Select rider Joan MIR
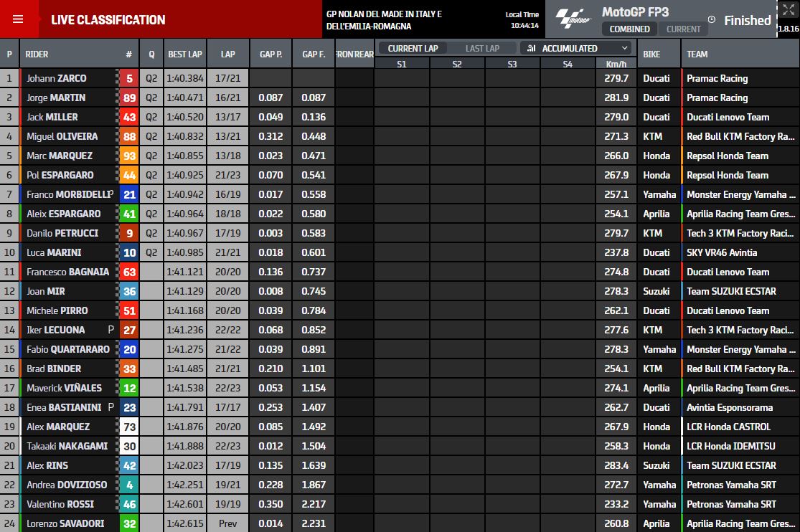800x532 pixels. (x=46, y=292)
